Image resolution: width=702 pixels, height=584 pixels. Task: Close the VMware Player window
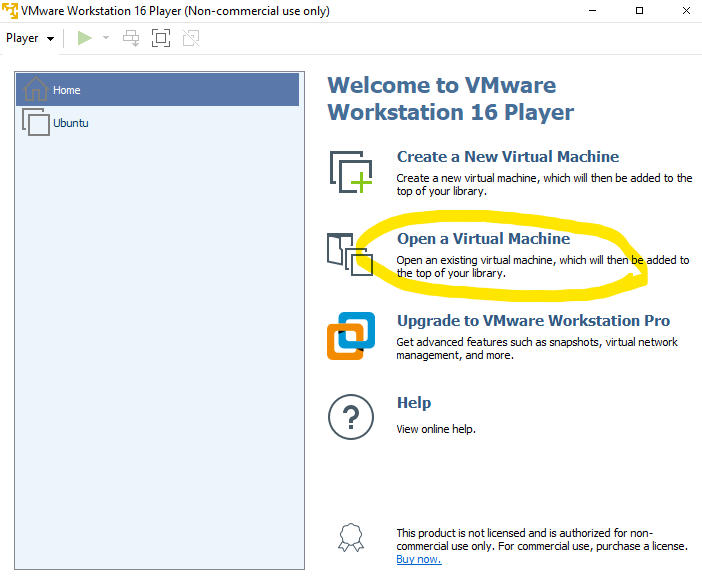click(686, 11)
